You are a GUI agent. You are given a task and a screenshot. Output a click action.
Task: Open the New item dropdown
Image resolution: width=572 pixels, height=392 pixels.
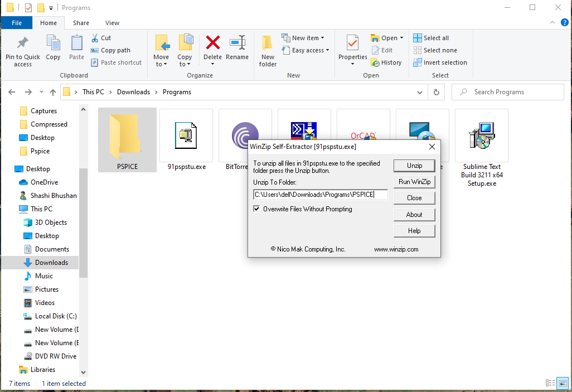pos(303,37)
